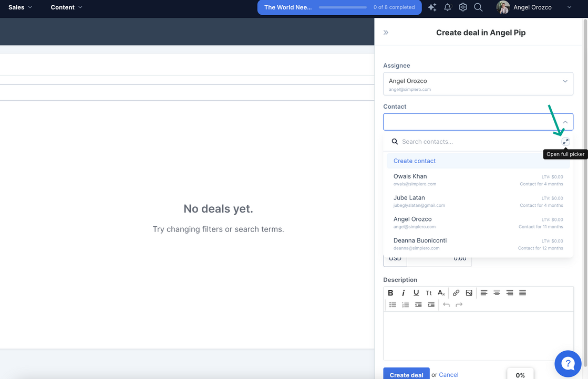Click the onboarding progress bar

343,7
